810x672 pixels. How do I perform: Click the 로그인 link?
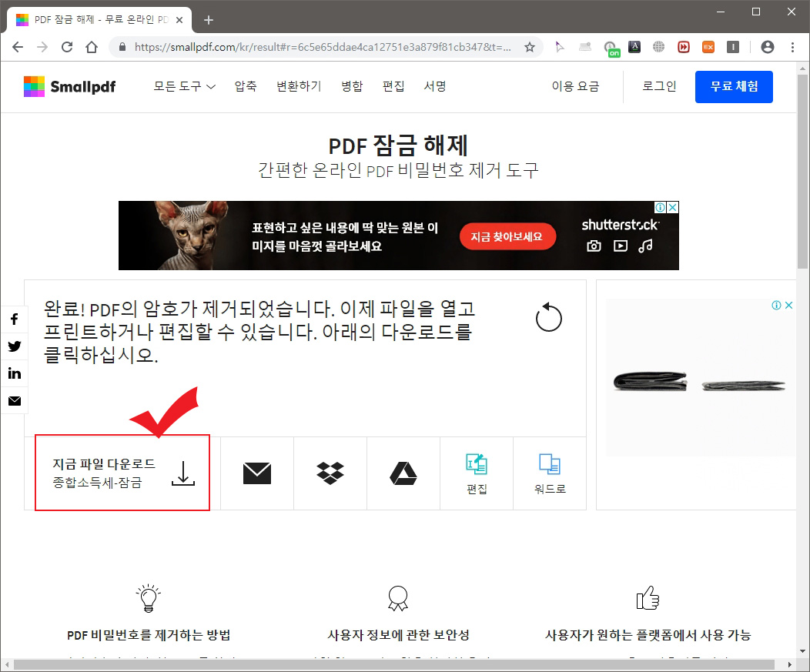[659, 86]
